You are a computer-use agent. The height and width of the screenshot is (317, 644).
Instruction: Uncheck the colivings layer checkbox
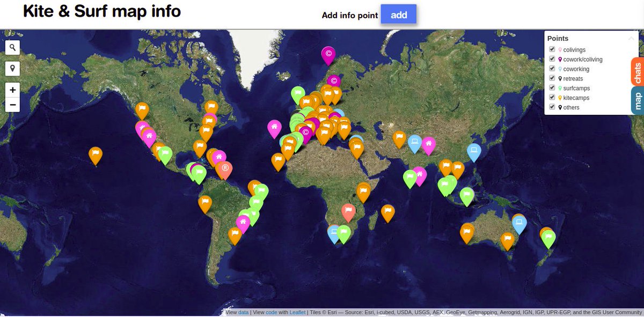pyautogui.click(x=552, y=49)
